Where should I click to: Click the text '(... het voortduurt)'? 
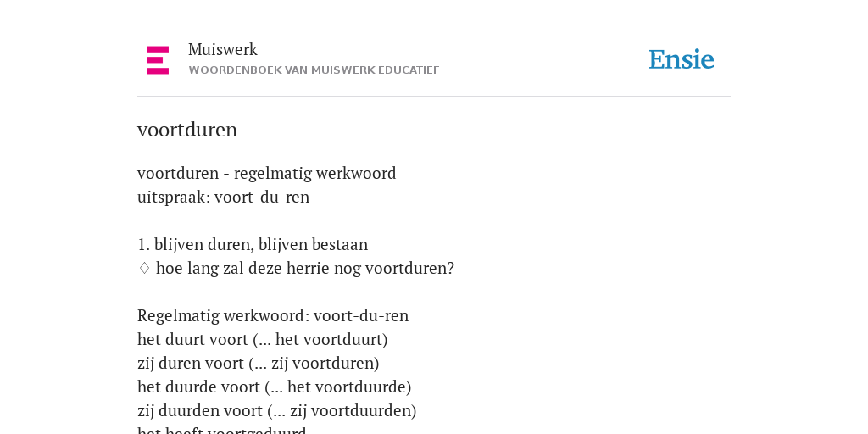(x=320, y=339)
